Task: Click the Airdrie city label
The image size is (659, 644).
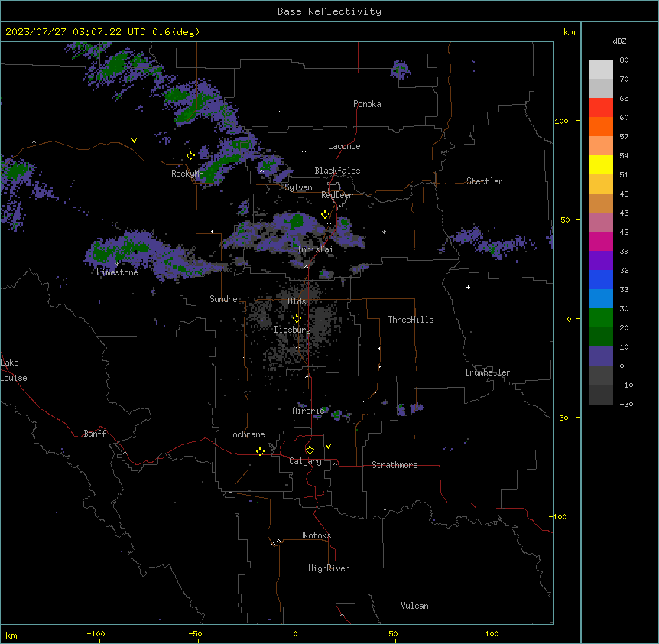Action: point(308,411)
